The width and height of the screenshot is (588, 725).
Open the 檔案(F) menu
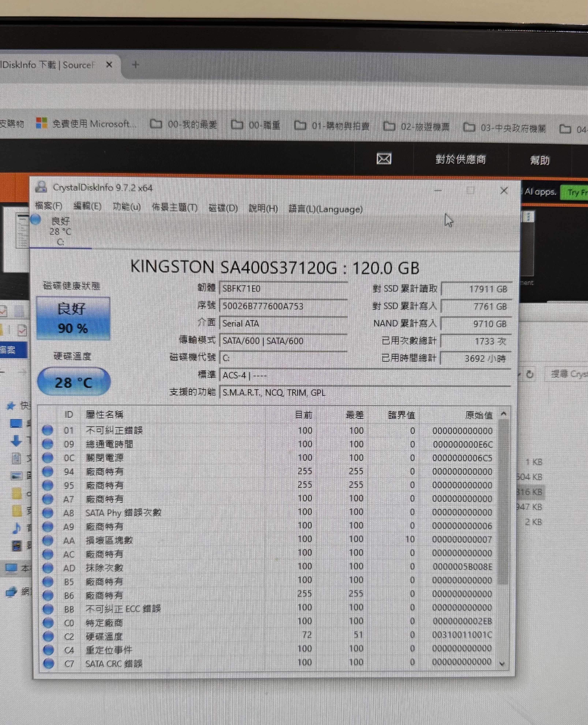pyautogui.click(x=49, y=206)
